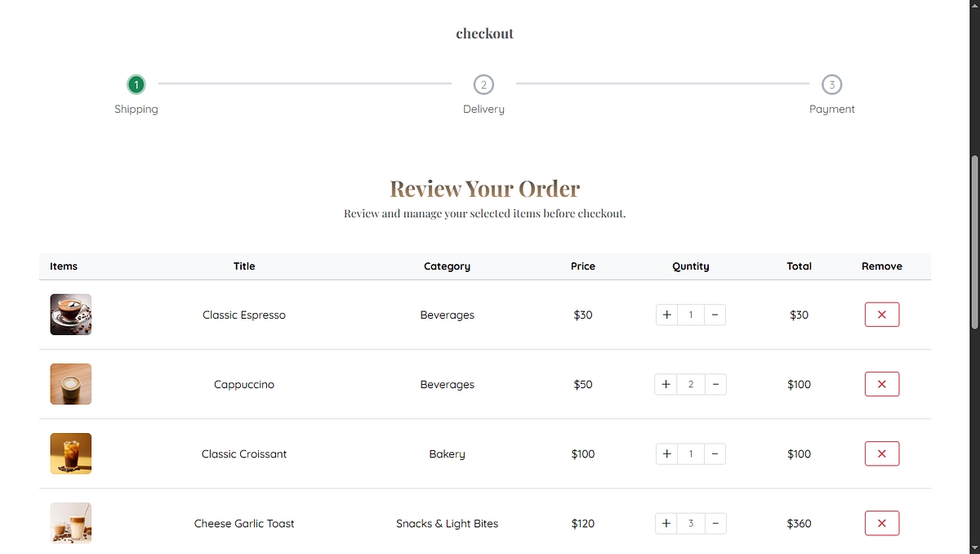Remove Cappuccino using its red X icon
980x554 pixels.
click(882, 383)
